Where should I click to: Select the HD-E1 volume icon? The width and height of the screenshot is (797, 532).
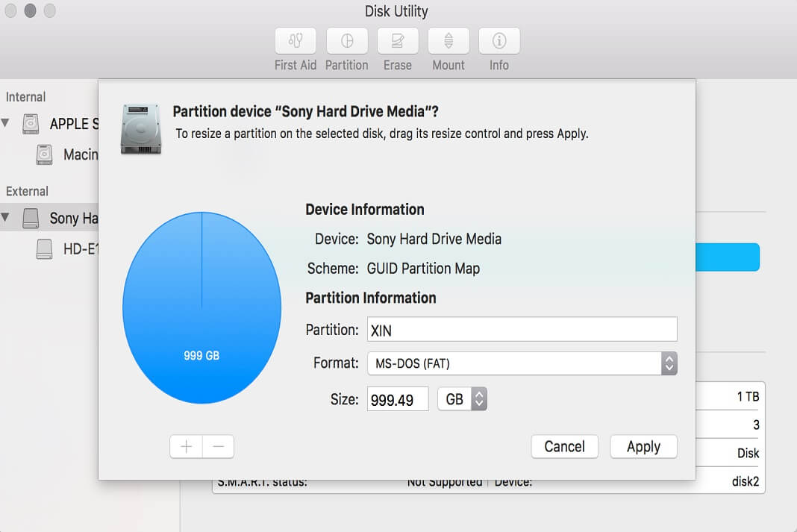43,248
